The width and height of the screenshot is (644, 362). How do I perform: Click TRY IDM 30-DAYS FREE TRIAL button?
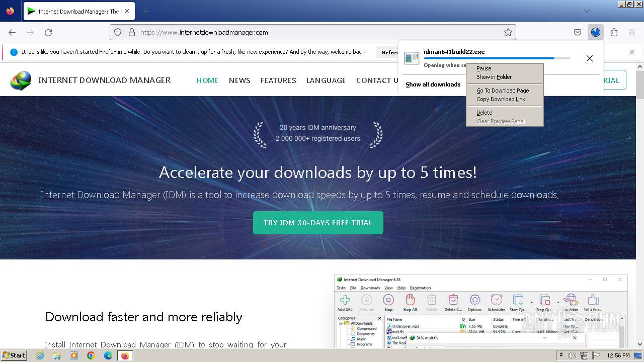tap(318, 223)
